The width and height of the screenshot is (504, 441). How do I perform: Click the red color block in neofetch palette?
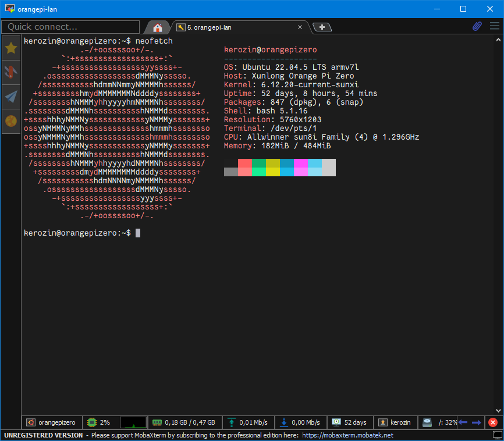click(245, 168)
